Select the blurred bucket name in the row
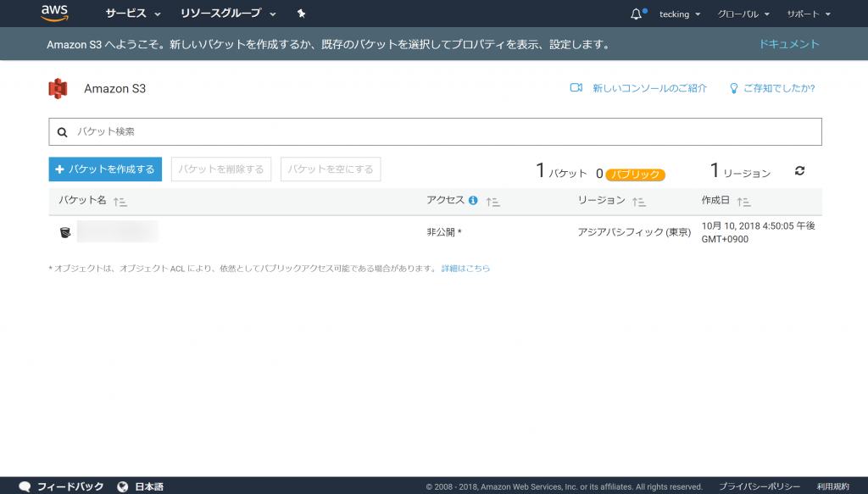Viewport: 868px width, 494px height. tap(117, 231)
